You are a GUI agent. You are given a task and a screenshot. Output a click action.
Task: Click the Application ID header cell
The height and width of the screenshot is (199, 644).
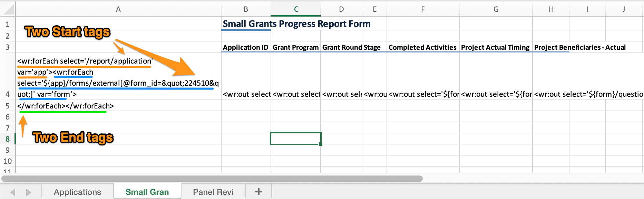pos(246,47)
